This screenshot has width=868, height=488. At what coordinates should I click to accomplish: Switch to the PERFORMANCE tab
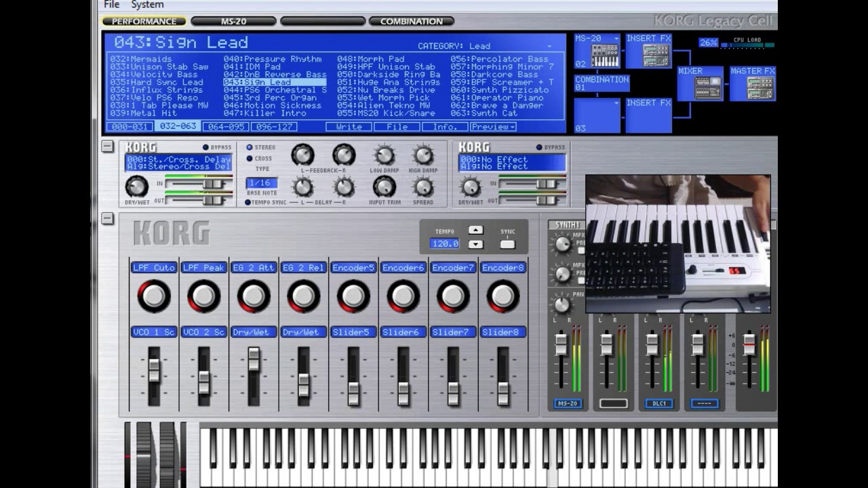(x=144, y=21)
